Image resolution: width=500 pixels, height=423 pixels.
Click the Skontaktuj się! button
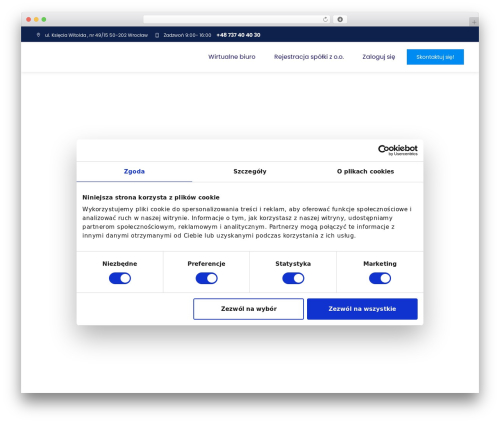click(x=435, y=57)
